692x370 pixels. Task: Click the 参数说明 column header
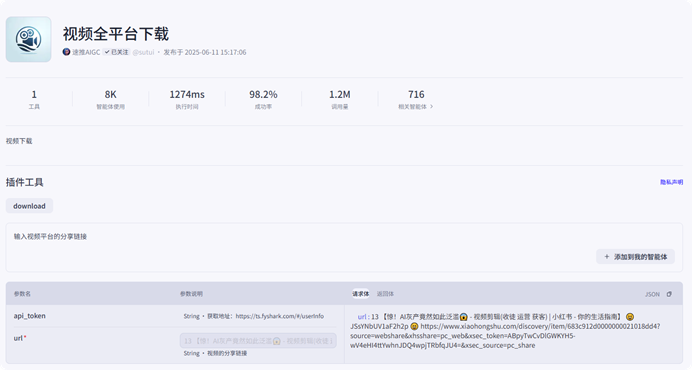191,294
